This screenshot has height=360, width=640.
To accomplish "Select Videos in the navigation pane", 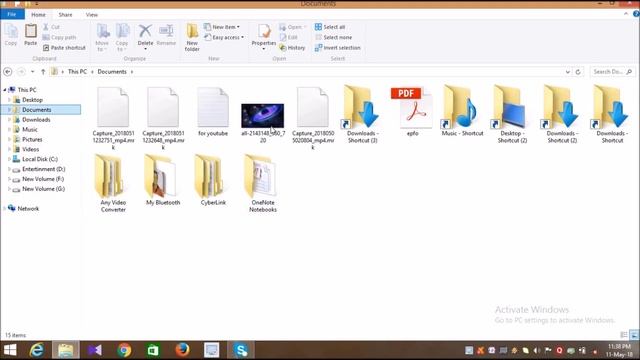I will point(31,149).
